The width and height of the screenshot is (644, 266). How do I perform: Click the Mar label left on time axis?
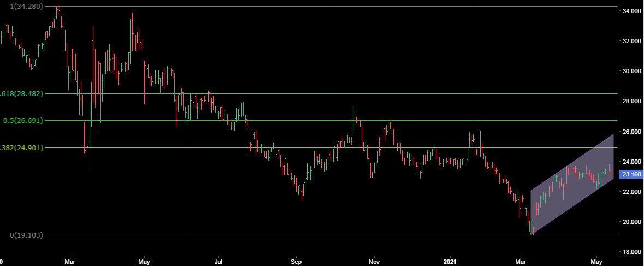tap(70, 261)
